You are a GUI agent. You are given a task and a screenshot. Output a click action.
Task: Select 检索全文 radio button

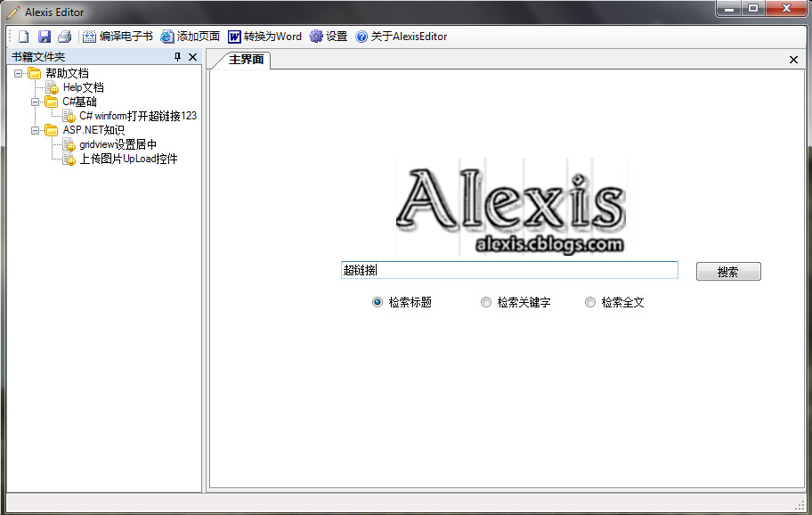pos(614,302)
